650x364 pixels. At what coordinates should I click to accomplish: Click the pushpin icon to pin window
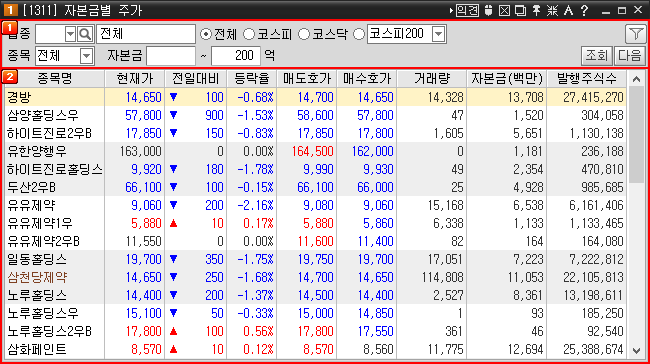point(536,10)
